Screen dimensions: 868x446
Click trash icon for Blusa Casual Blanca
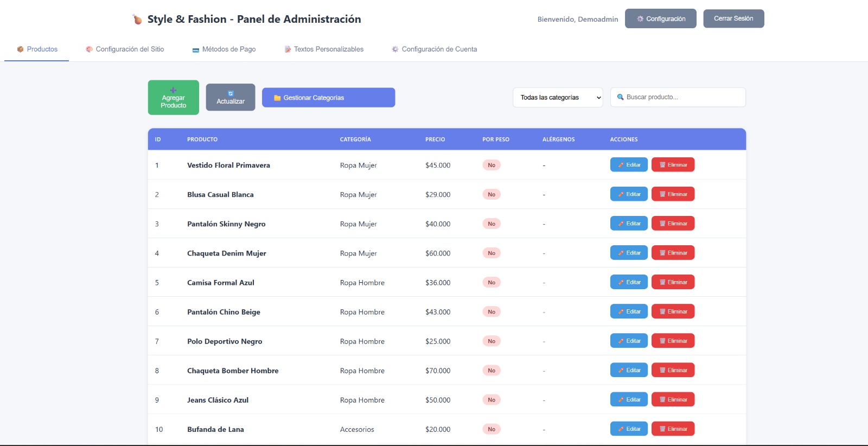[x=662, y=194]
